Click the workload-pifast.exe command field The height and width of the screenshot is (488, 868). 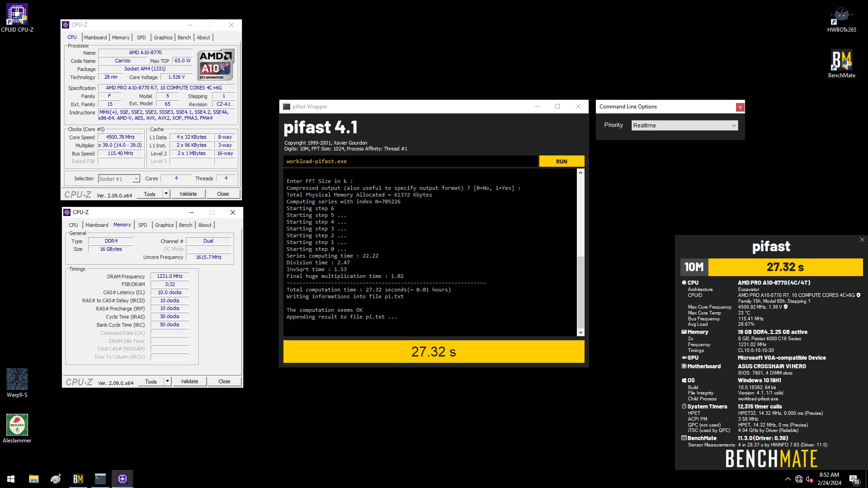410,161
